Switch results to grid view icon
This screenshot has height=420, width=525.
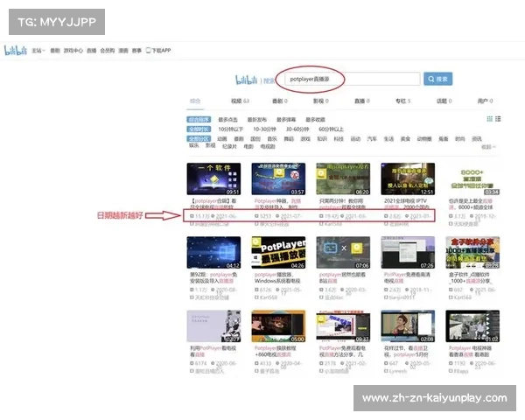click(489, 119)
